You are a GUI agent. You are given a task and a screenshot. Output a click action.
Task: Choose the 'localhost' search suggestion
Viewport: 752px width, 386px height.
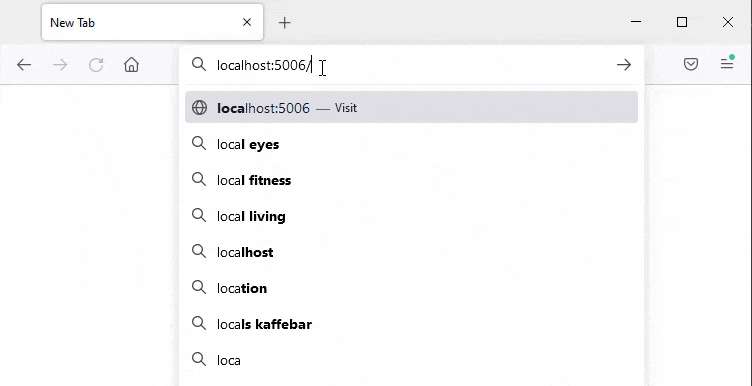[411, 252]
